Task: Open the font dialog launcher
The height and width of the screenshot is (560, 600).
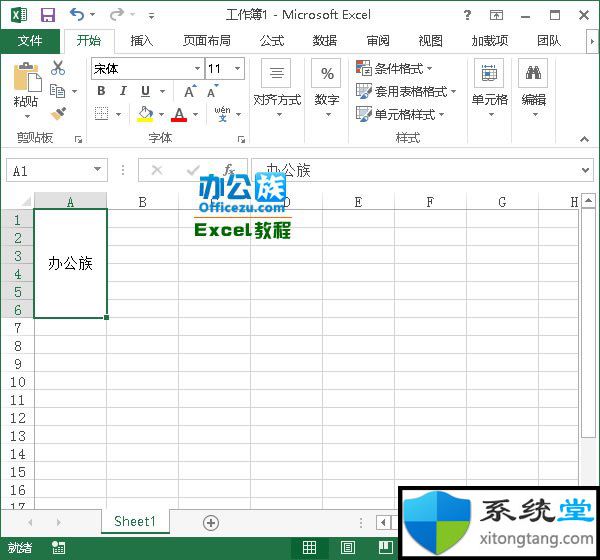Action: pyautogui.click(x=241, y=140)
